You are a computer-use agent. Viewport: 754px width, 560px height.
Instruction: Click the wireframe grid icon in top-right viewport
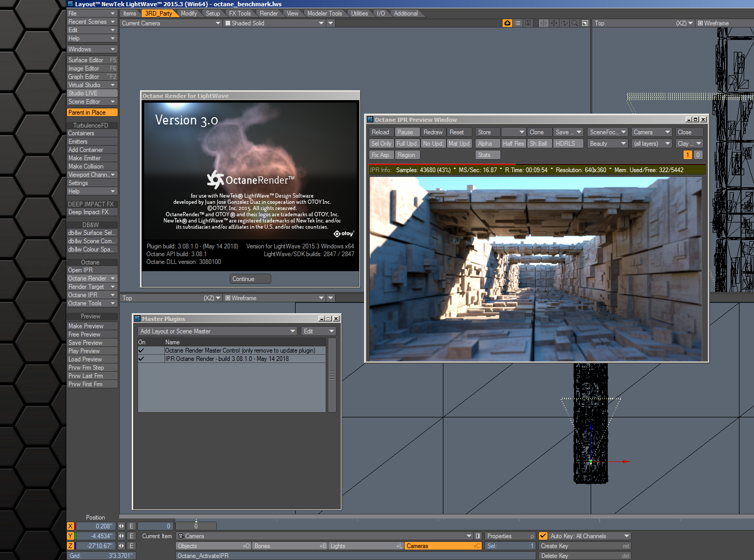point(701,23)
